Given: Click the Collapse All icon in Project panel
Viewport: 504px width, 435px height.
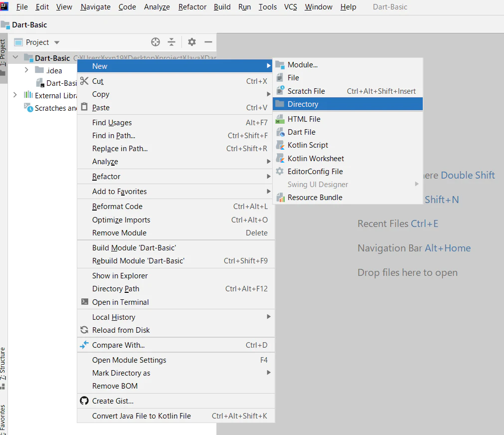Looking at the screenshot, I should [x=171, y=42].
